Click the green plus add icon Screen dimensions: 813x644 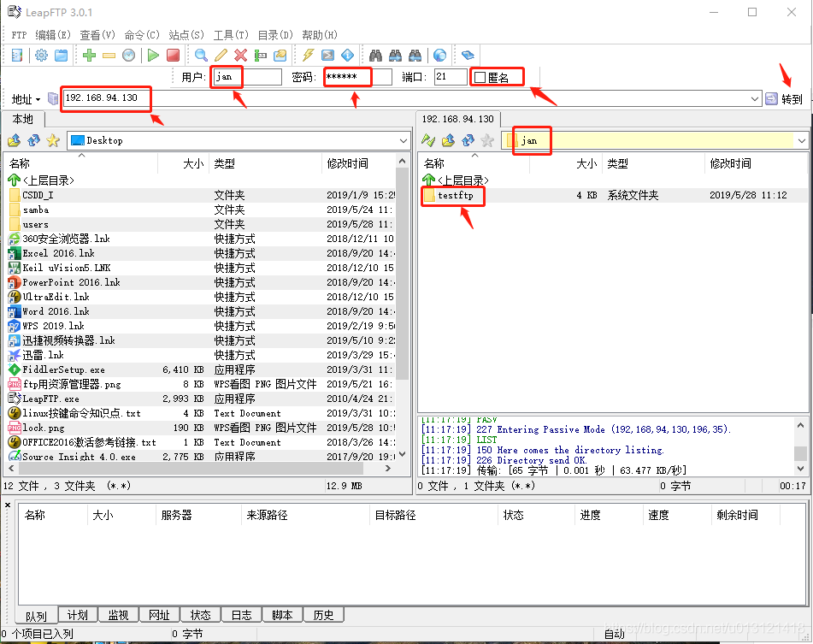[x=89, y=55]
